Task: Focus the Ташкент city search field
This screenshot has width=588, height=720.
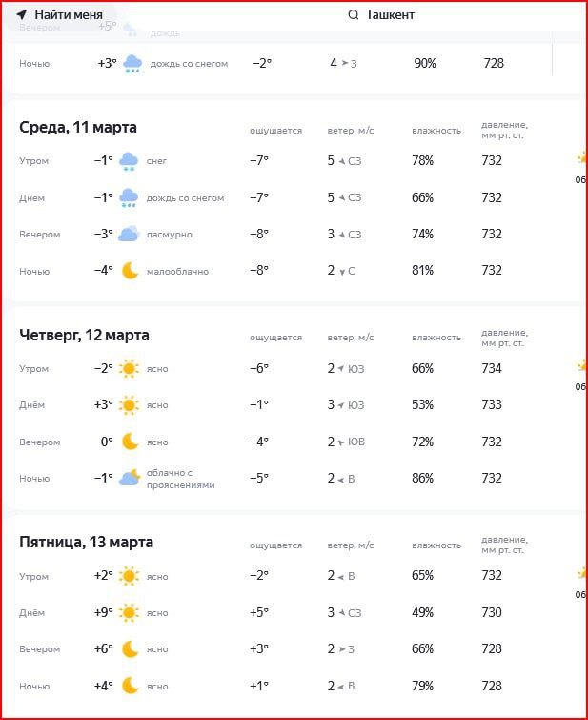Action: 391,15
